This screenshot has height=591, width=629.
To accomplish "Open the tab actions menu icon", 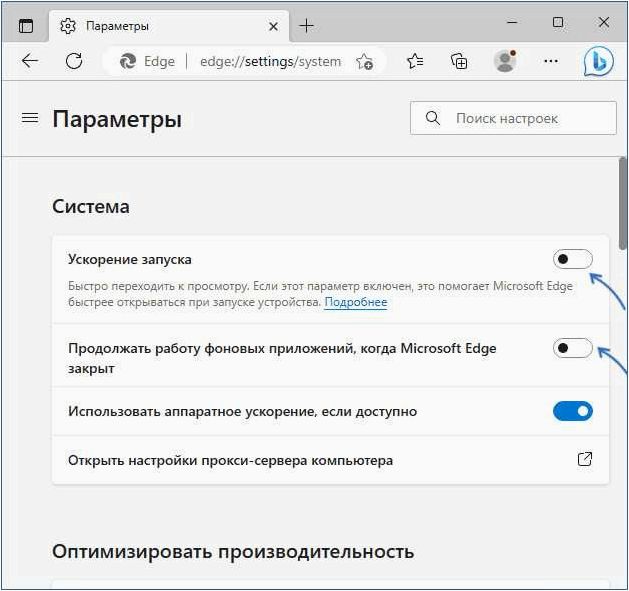I will 26,26.
